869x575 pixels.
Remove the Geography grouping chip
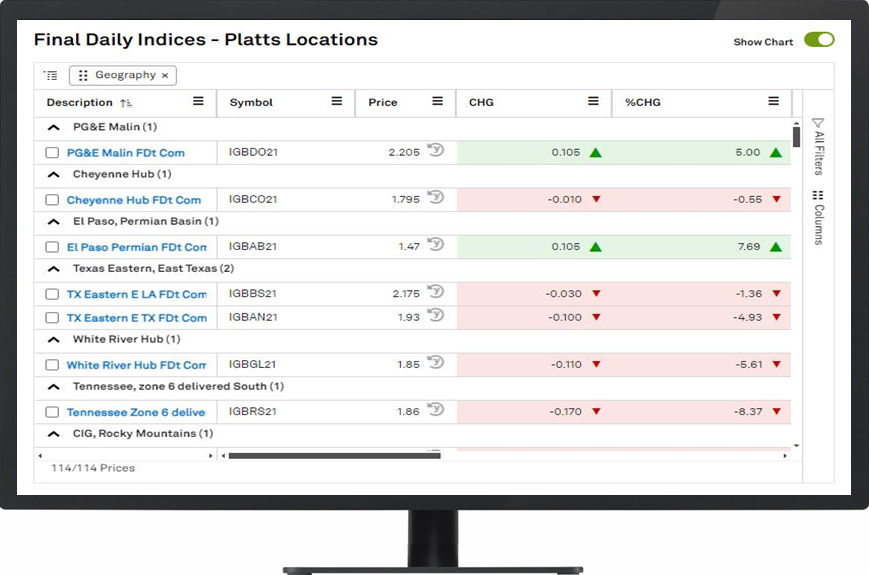(165, 75)
